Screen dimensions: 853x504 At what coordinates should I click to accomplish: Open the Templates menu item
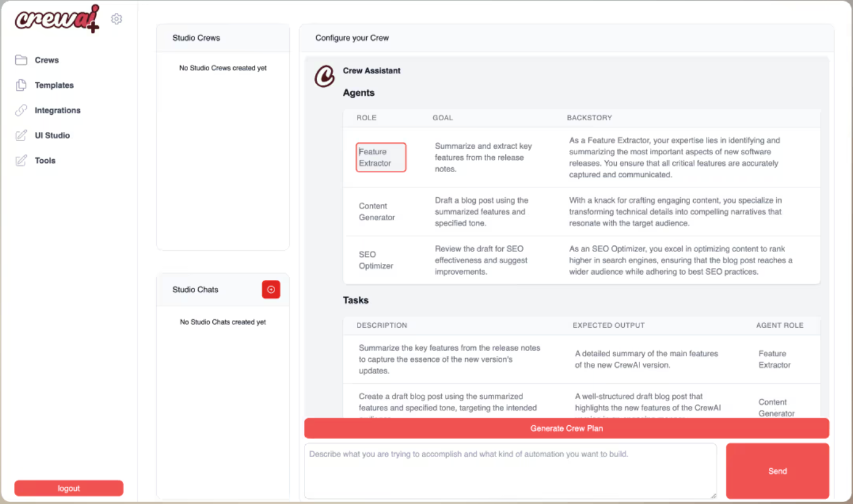tap(54, 85)
